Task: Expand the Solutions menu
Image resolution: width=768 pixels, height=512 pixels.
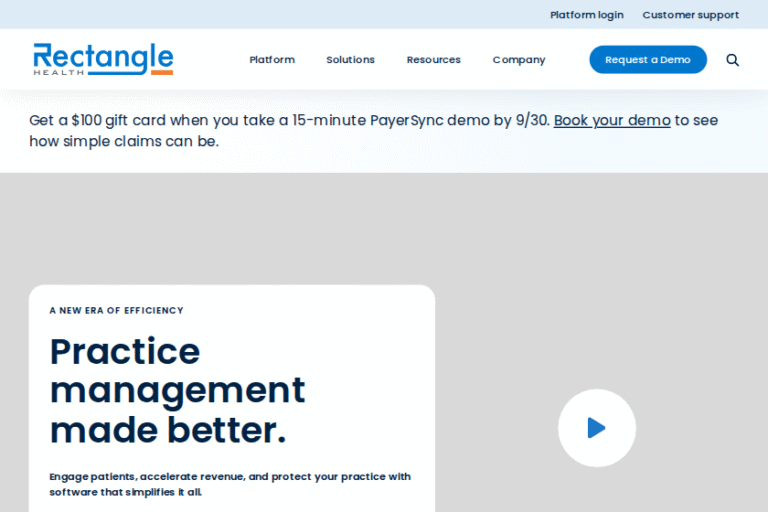Action: tap(350, 60)
